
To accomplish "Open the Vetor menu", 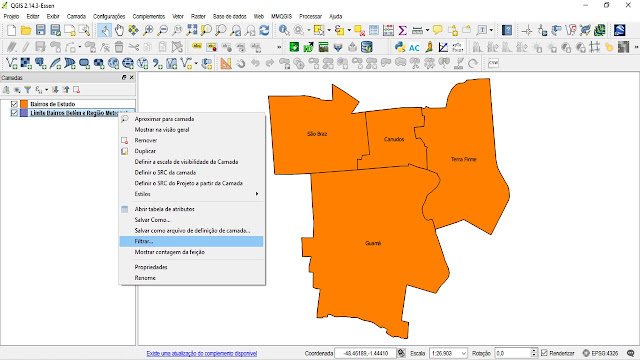I will pos(178,16).
